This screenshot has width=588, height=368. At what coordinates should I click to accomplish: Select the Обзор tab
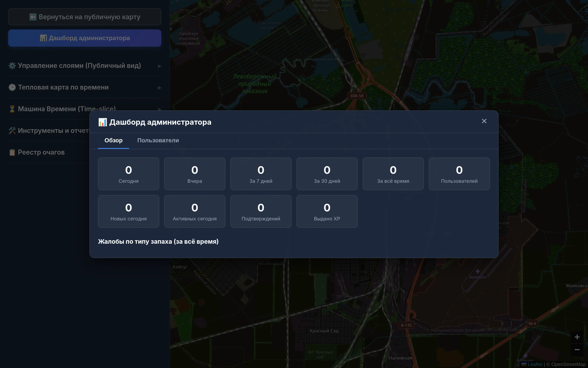click(x=114, y=140)
